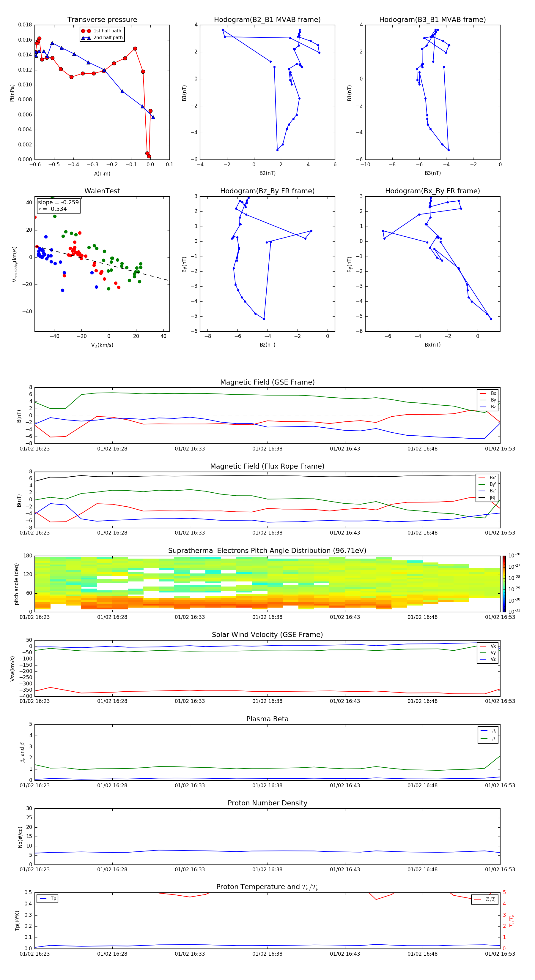Select the 'Vx' legend entry
The image size is (535, 980).
[488, 646]
